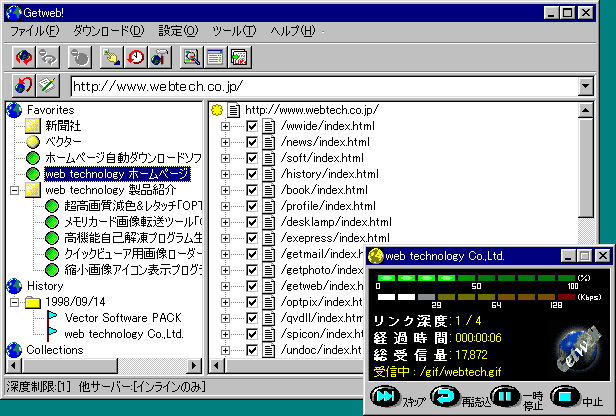This screenshot has width=616, height=416.
Task: Select 縮小画像アイコン表示プログラ tree item
Action: tap(133, 270)
